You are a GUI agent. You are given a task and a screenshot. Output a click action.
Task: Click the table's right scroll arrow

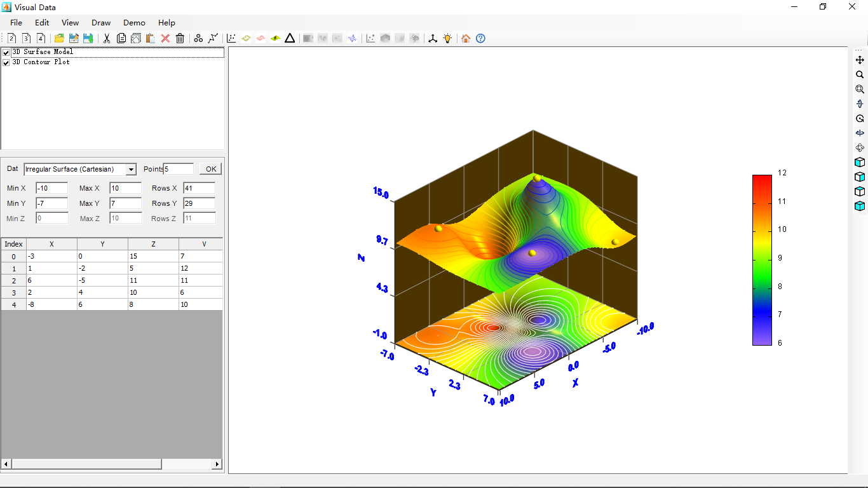(217, 464)
